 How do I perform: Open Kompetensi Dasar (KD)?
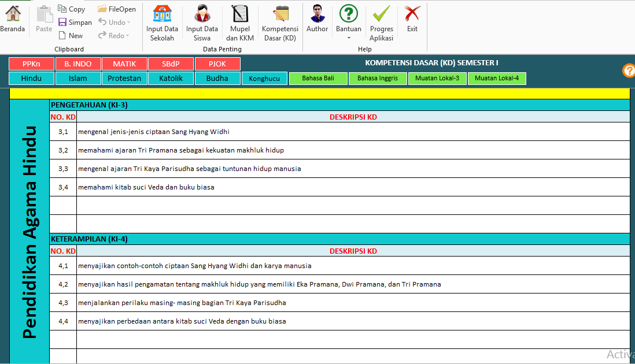coord(280,24)
